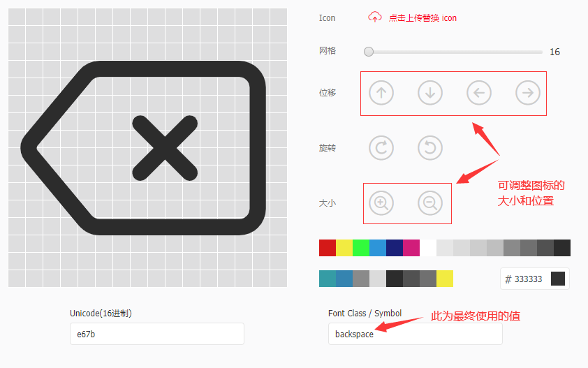The height and width of the screenshot is (368, 588).
Task: Select the red color swatch
Action: point(328,248)
